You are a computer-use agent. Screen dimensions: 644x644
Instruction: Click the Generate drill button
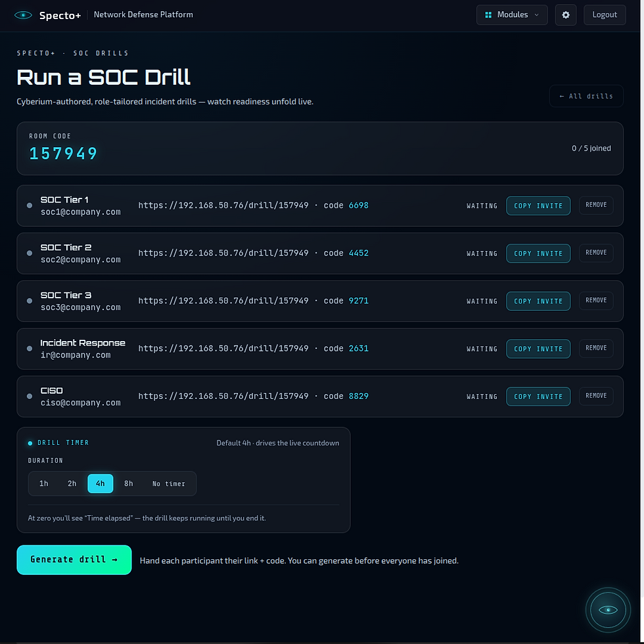(74, 560)
